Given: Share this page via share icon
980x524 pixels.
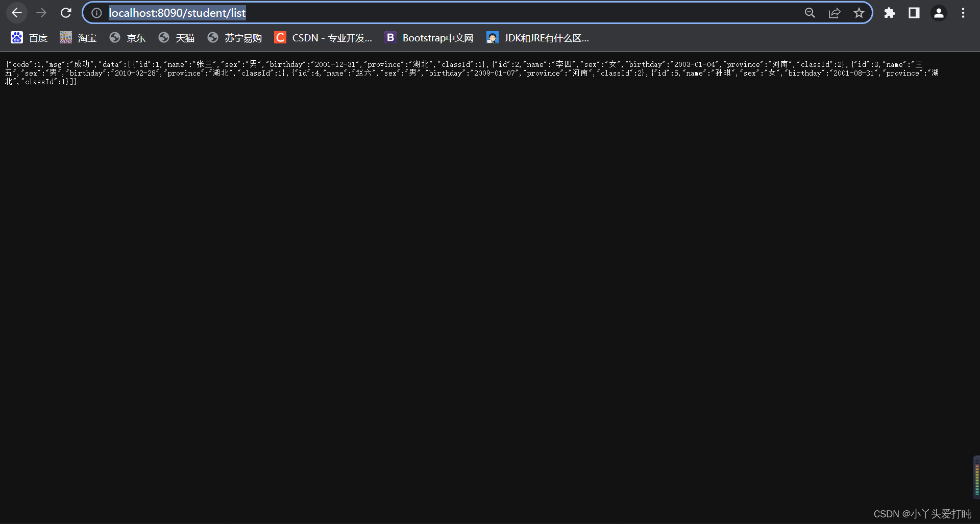Looking at the screenshot, I should [x=835, y=13].
